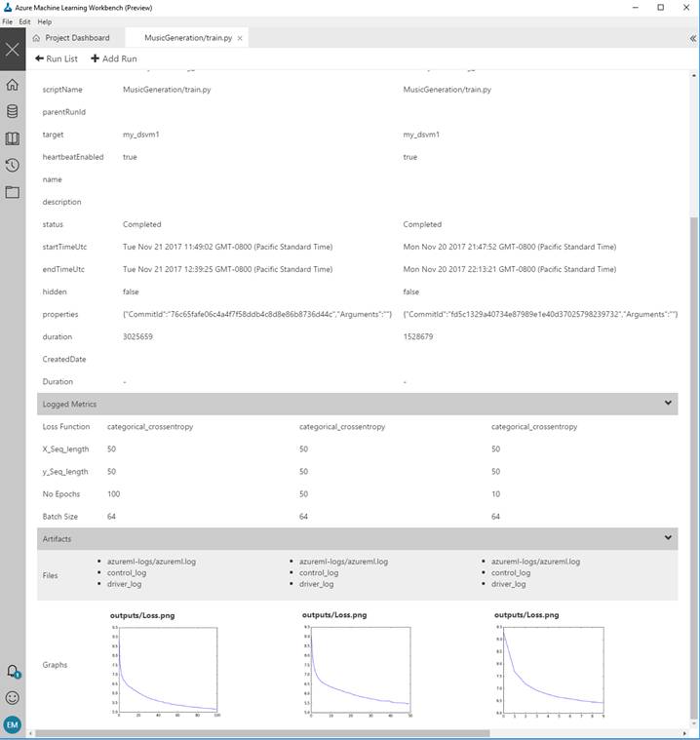Image resolution: width=700 pixels, height=740 pixels.
Task: Click the horizontal scrollbar thumb
Action: point(262,733)
